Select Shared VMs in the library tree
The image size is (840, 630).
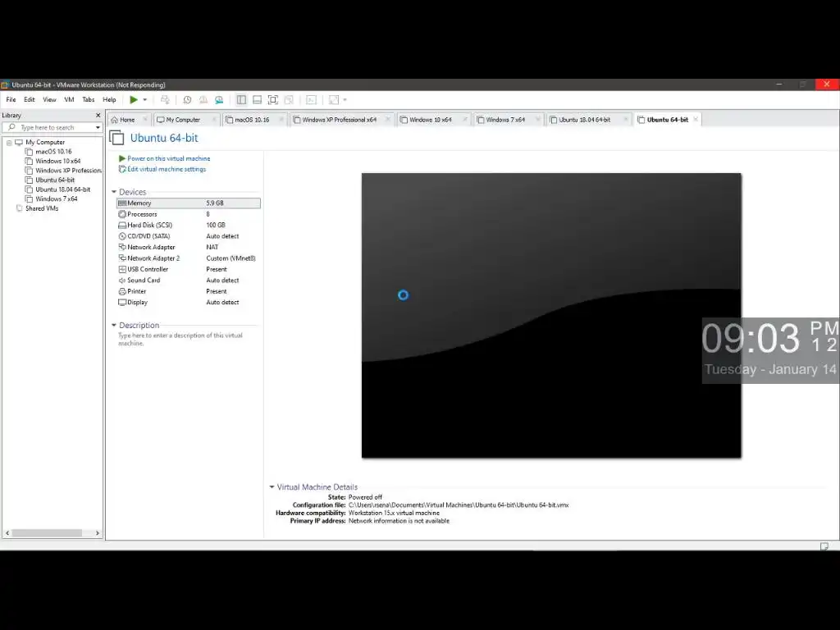coord(41,208)
